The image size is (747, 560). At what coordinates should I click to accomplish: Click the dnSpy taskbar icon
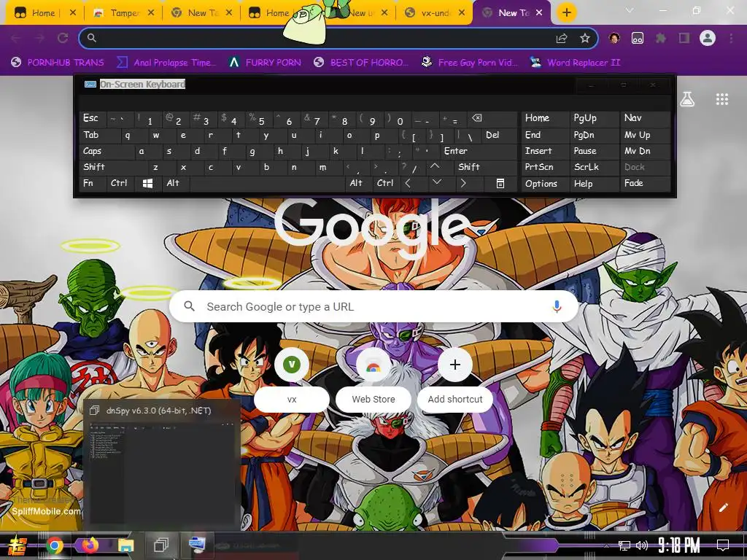pyautogui.click(x=161, y=545)
